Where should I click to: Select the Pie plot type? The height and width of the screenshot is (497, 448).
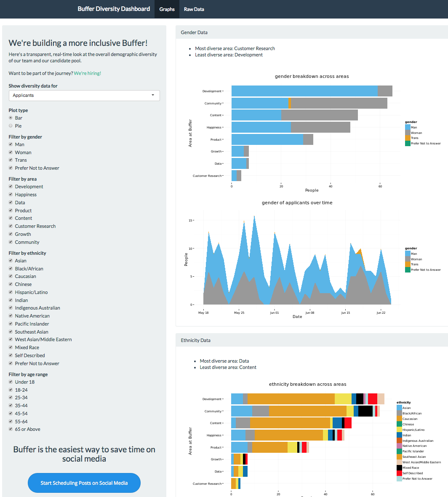pyautogui.click(x=11, y=126)
